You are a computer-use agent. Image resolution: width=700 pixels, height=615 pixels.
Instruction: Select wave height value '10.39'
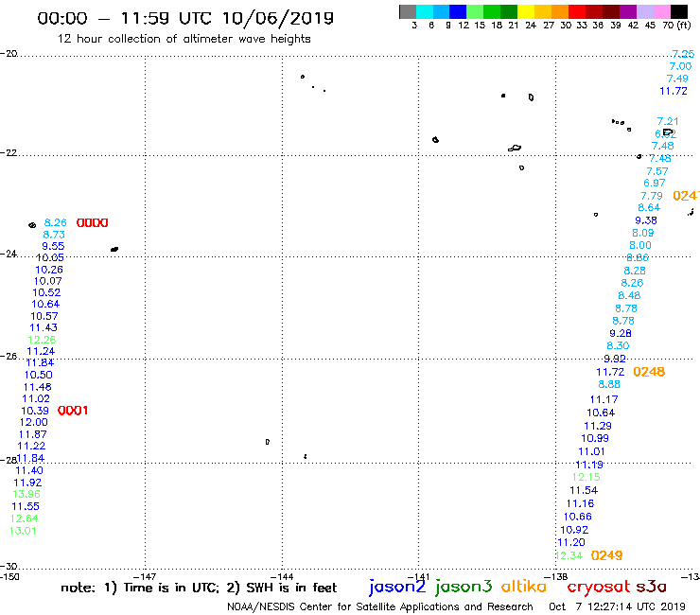(35, 411)
